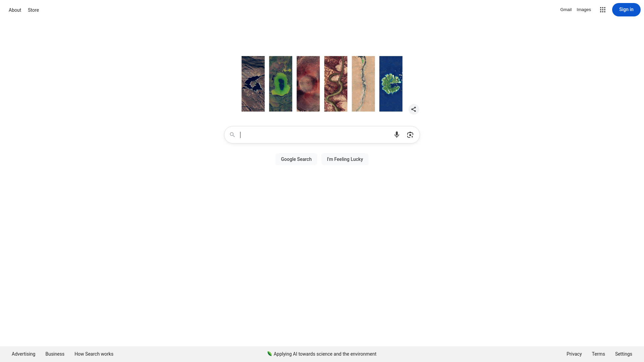Open the Gmail link
Screen dimensions: 644x362
pos(566,10)
